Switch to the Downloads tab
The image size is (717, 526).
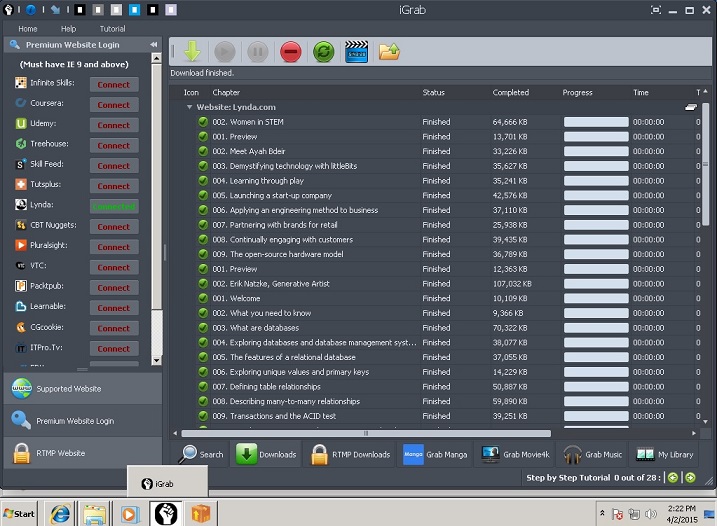[x=266, y=455]
